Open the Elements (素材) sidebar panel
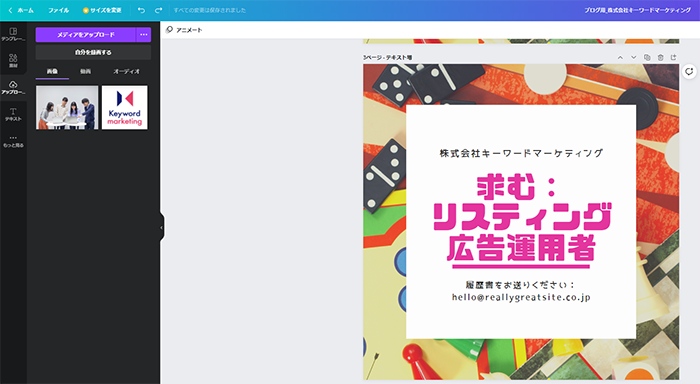 click(x=13, y=61)
